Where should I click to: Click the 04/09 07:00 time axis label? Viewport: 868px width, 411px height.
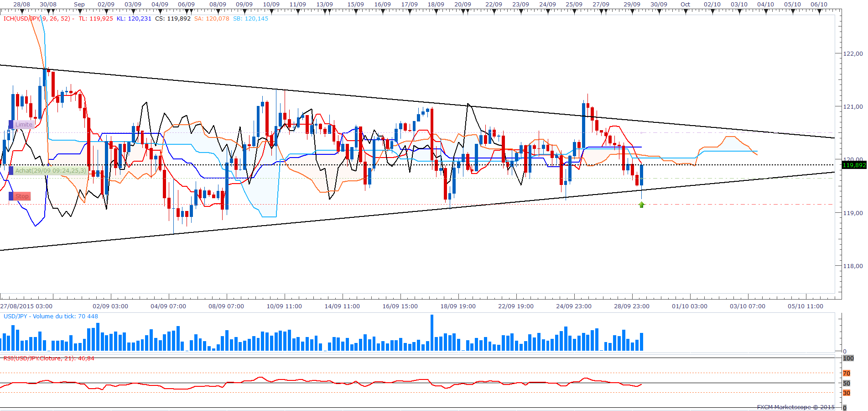click(x=168, y=306)
